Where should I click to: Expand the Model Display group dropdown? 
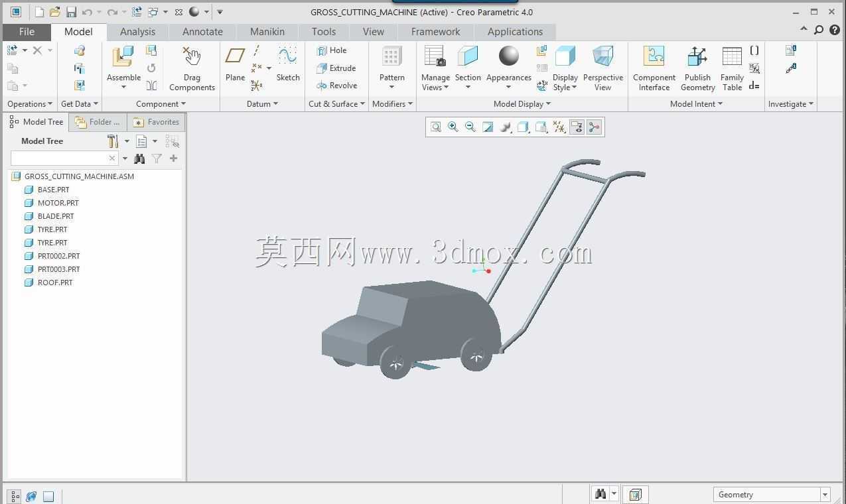(522, 104)
